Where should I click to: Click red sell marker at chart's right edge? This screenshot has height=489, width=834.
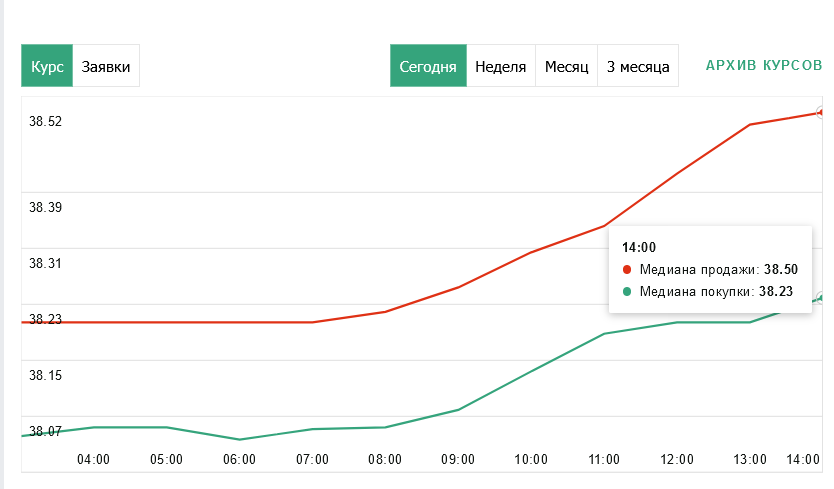(x=822, y=113)
